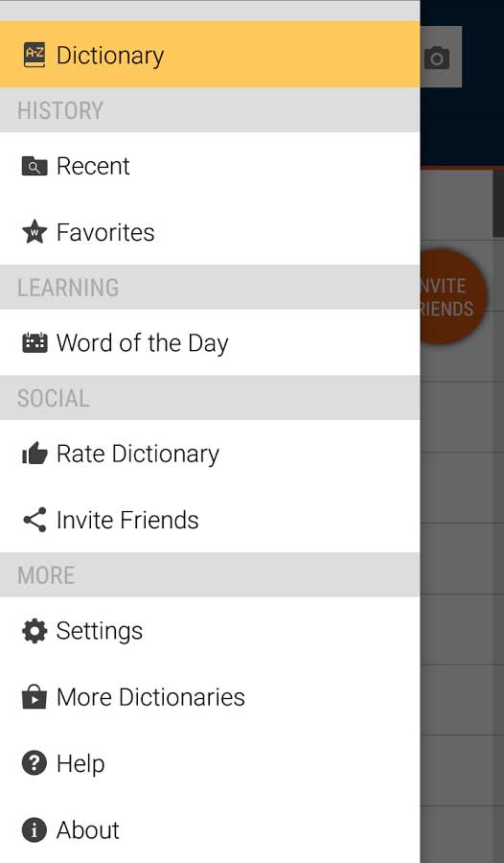Viewport: 504px width, 863px height.
Task: Tap the round orange Invite Friends button
Action: pyautogui.click(x=452, y=297)
